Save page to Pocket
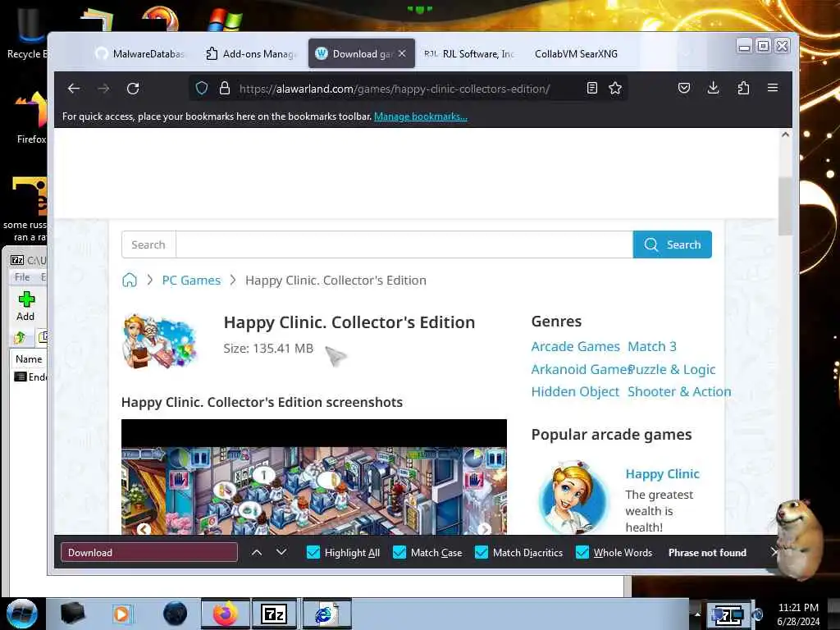The image size is (840, 630). (x=683, y=88)
